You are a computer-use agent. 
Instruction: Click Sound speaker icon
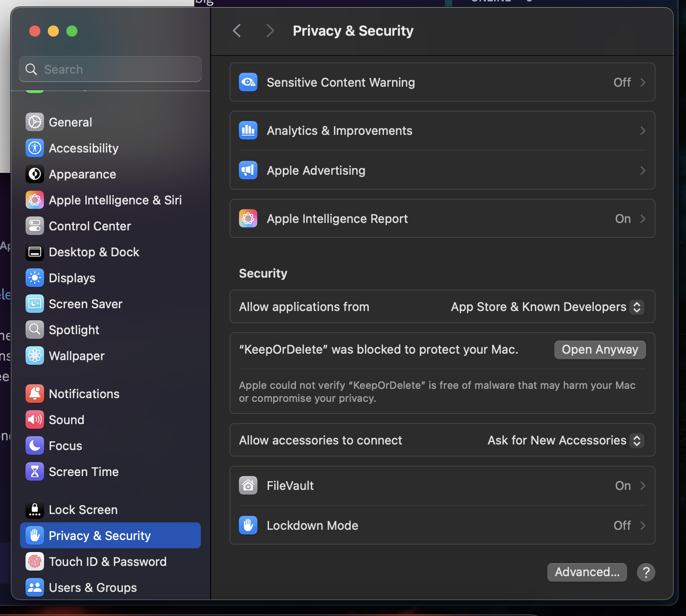[x=35, y=420]
